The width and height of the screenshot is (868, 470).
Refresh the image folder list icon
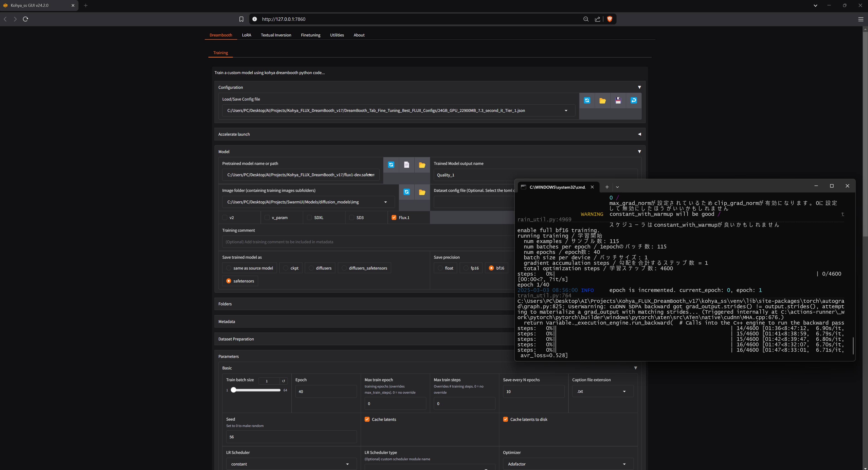(x=407, y=192)
